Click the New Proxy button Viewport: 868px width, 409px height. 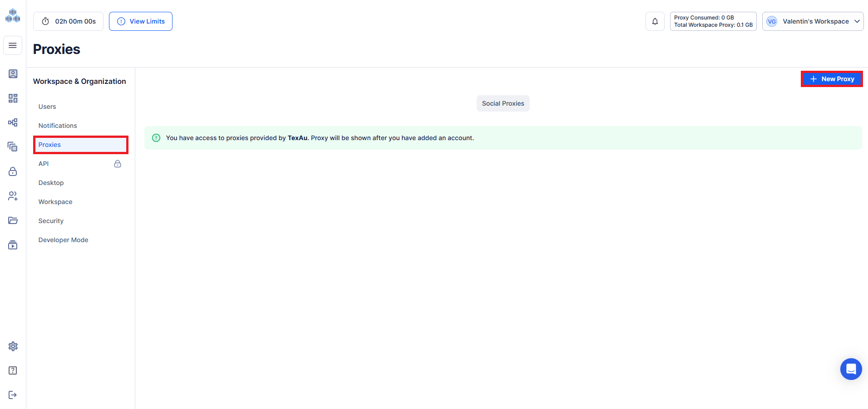pos(832,78)
